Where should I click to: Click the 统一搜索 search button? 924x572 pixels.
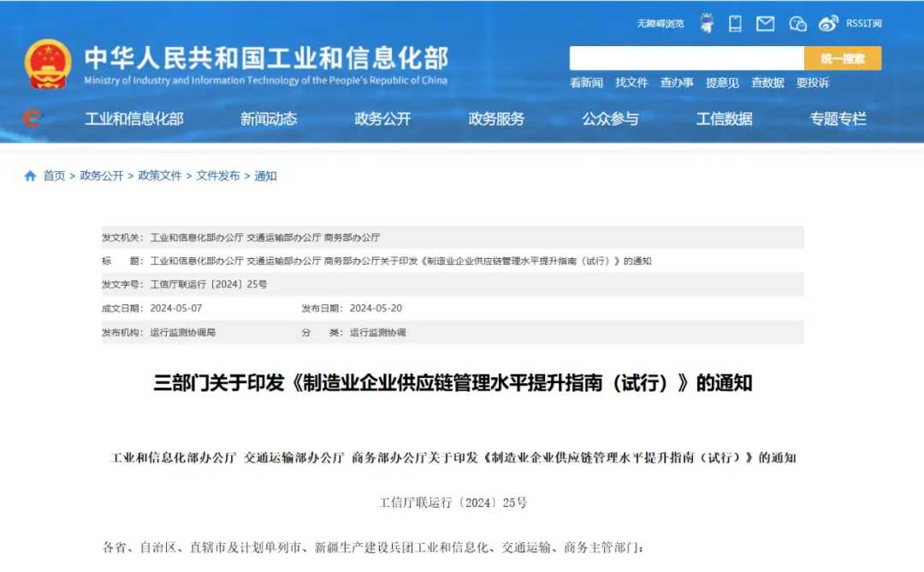pos(843,58)
